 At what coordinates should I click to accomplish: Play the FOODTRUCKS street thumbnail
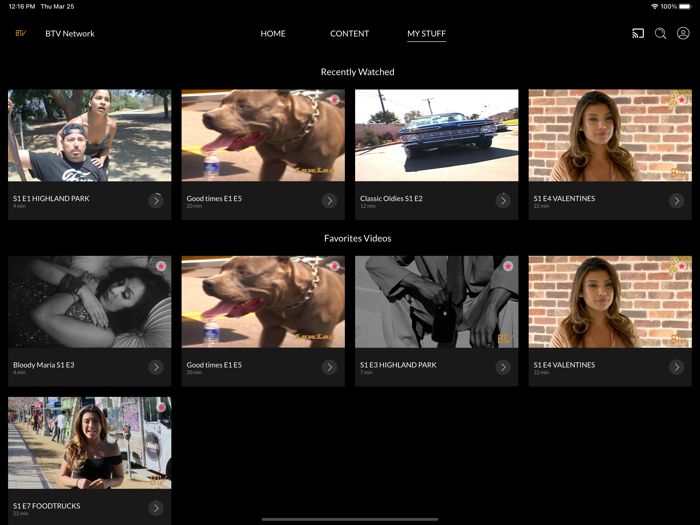[x=89, y=443]
